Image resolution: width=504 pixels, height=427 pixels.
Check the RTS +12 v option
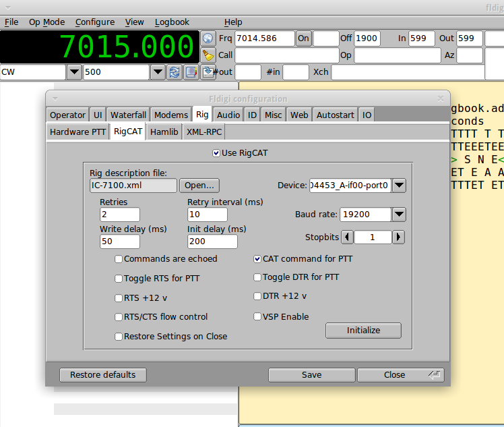tap(119, 298)
